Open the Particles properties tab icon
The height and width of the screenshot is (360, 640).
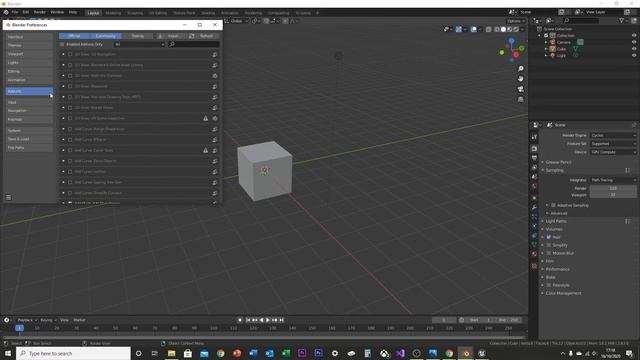point(534,217)
